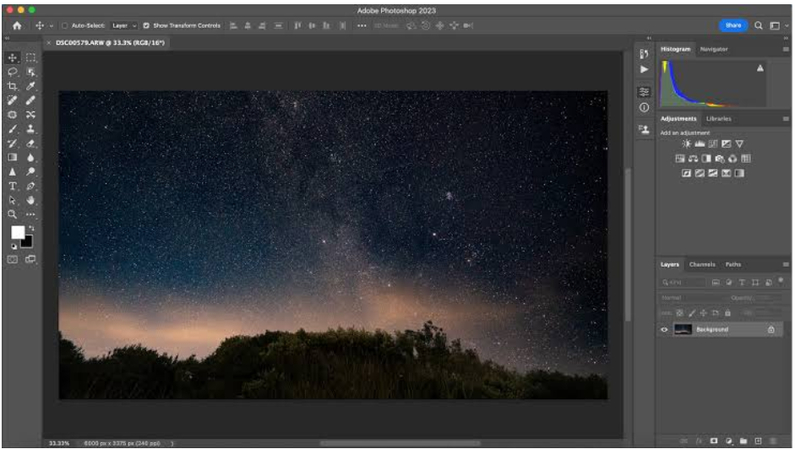
Task: Toggle filter for type layers
Action: [742, 282]
